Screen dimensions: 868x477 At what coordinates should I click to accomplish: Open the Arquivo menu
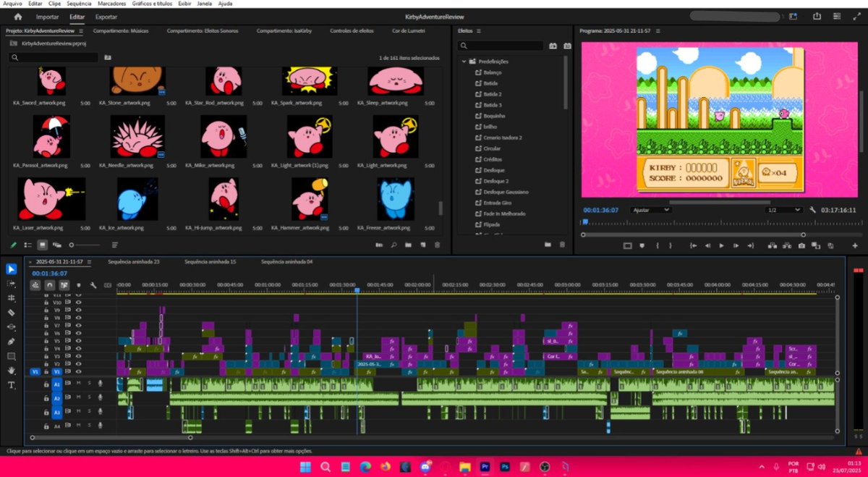tap(12, 4)
